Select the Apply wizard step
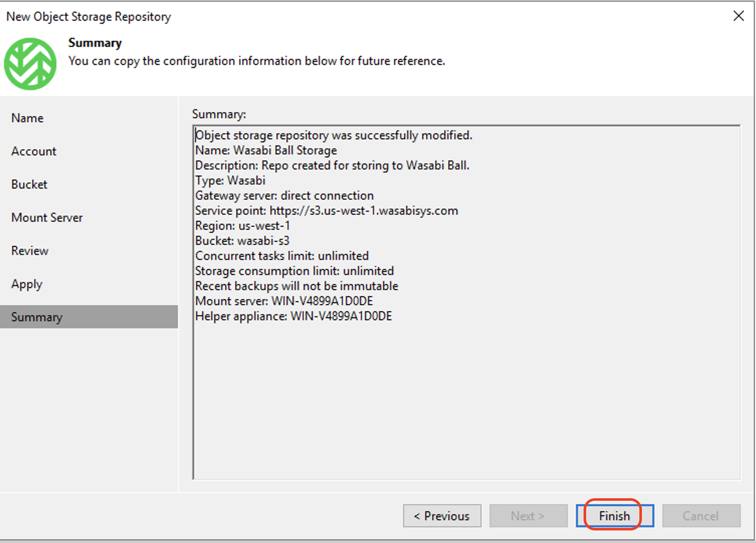Viewport: 756px width, 543px height. tap(27, 285)
